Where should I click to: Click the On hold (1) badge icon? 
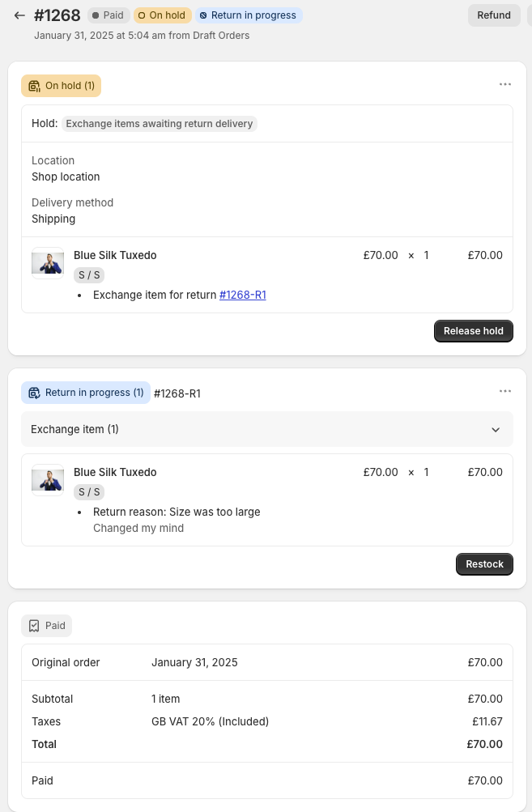(x=34, y=86)
